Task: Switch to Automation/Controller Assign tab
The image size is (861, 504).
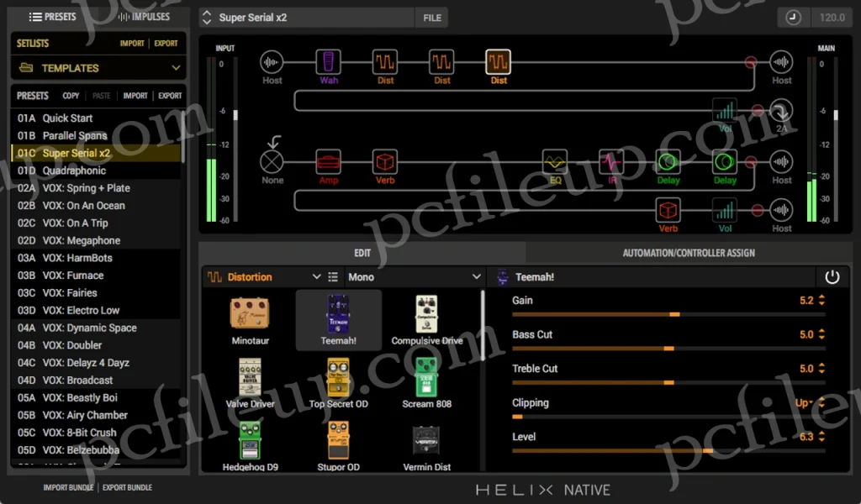Action: click(x=688, y=253)
